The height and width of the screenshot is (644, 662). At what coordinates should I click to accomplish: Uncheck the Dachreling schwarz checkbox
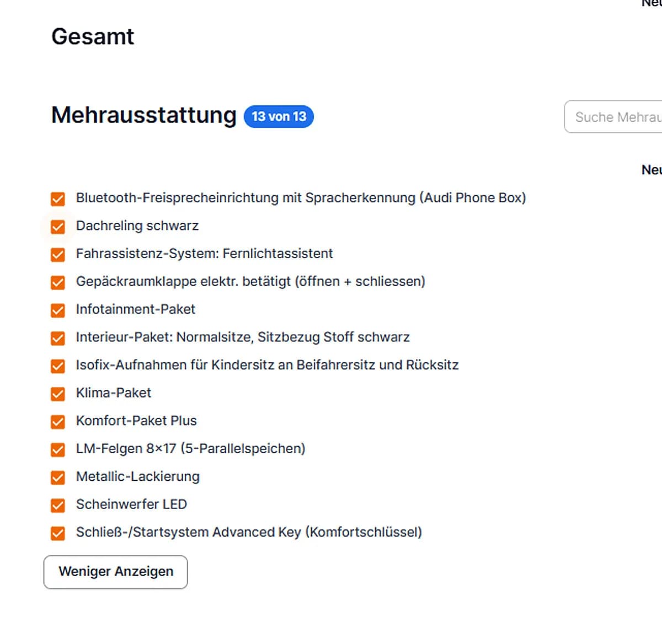(x=58, y=227)
